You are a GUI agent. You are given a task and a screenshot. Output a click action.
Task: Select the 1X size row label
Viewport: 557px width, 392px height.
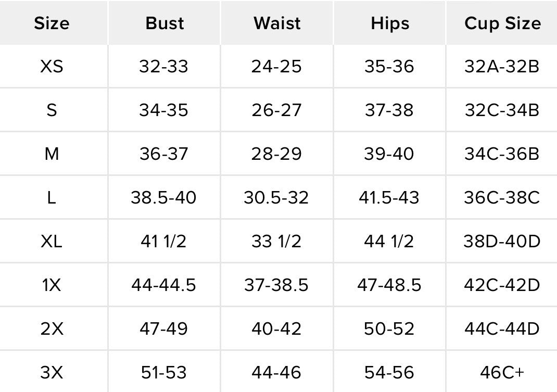click(x=52, y=285)
